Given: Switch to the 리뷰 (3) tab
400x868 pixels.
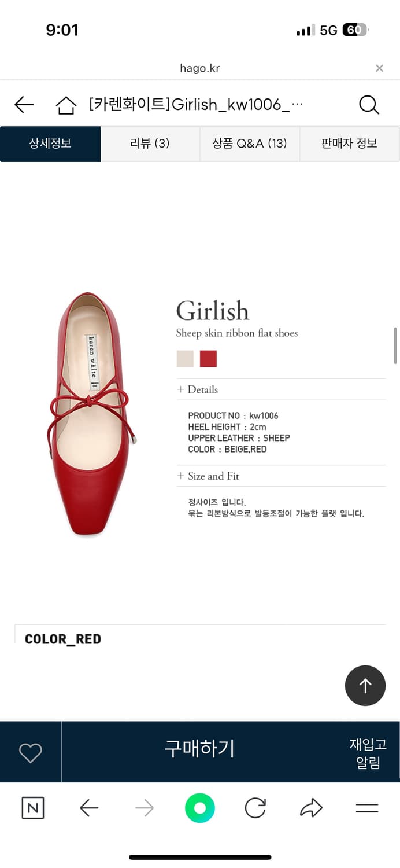Looking at the screenshot, I should pyautogui.click(x=150, y=144).
